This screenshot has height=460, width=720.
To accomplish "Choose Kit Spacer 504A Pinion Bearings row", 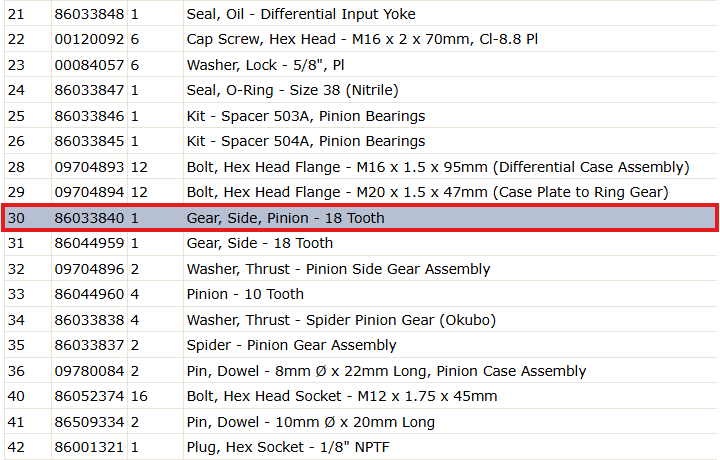I will [x=361, y=141].
